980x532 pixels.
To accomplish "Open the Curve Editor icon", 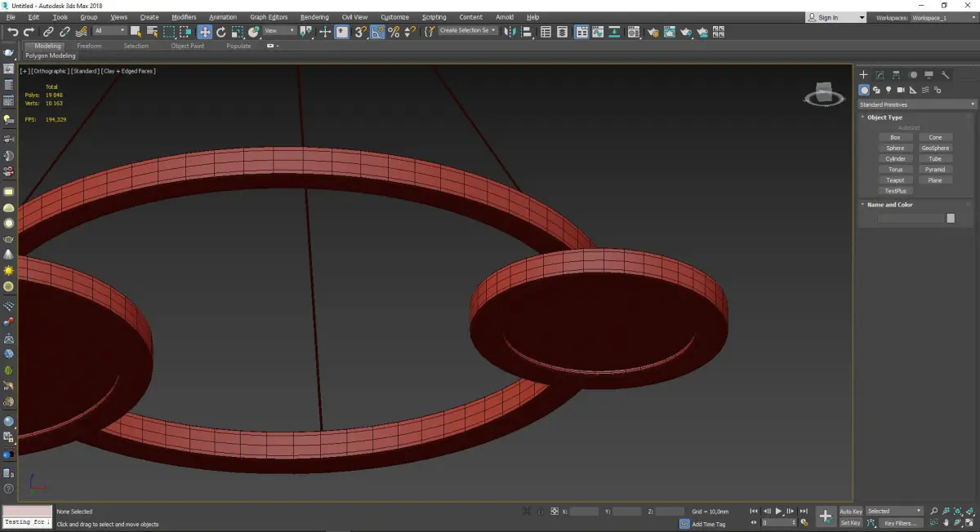I will pos(598,32).
